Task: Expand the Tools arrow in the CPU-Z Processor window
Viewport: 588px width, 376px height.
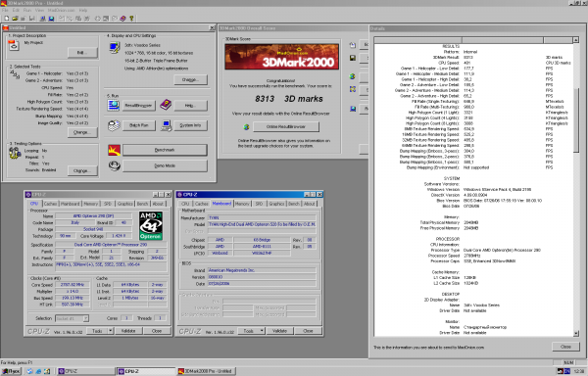Action: 110,331
